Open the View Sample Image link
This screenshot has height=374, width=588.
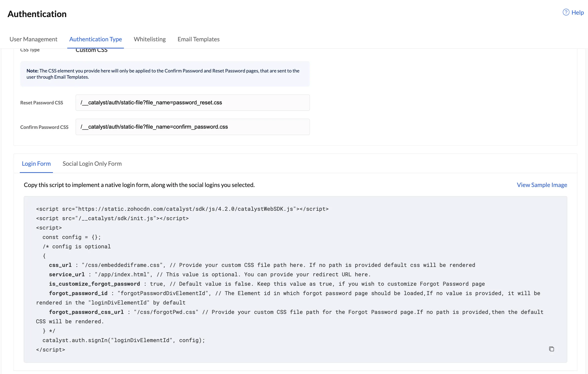click(542, 185)
